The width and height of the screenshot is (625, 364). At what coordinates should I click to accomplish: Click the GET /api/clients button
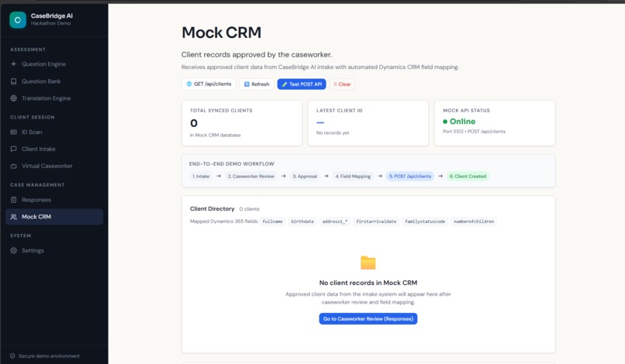(209, 84)
